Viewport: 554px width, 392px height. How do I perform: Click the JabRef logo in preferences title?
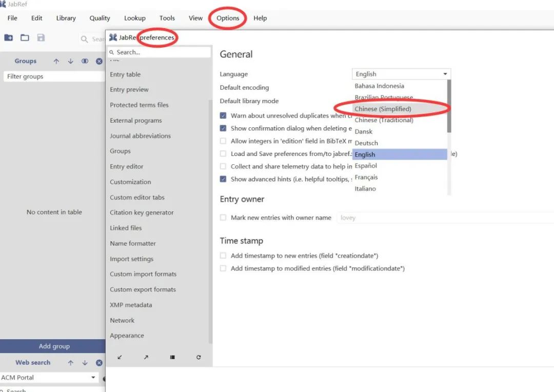[113, 37]
